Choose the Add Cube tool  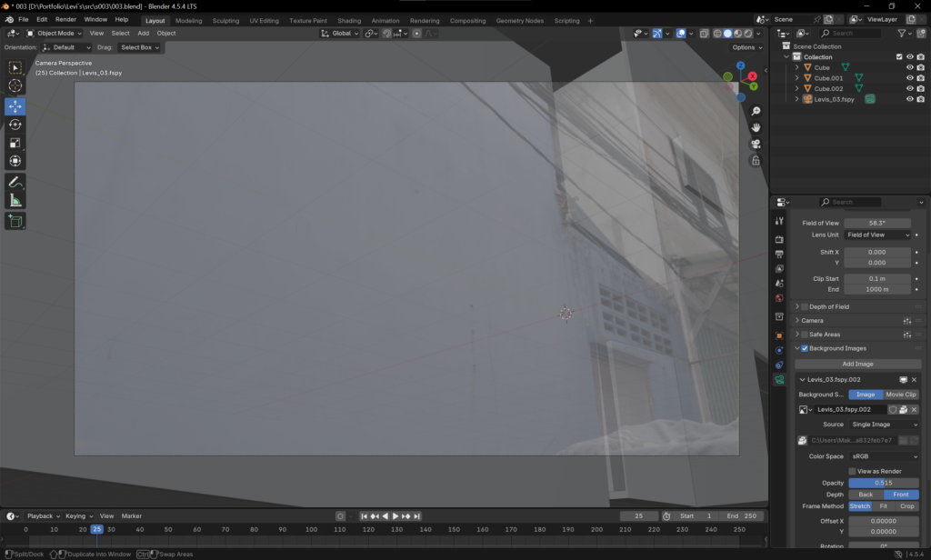[x=15, y=221]
